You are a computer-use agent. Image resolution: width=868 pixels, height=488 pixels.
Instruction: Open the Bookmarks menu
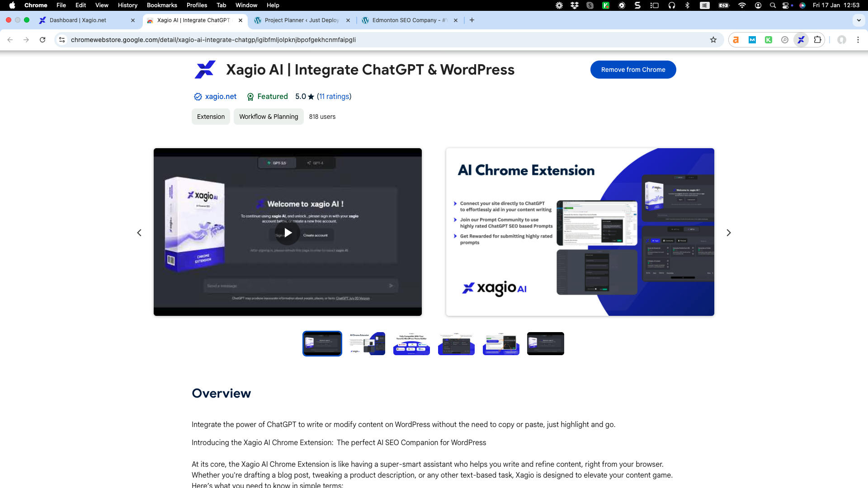162,5
